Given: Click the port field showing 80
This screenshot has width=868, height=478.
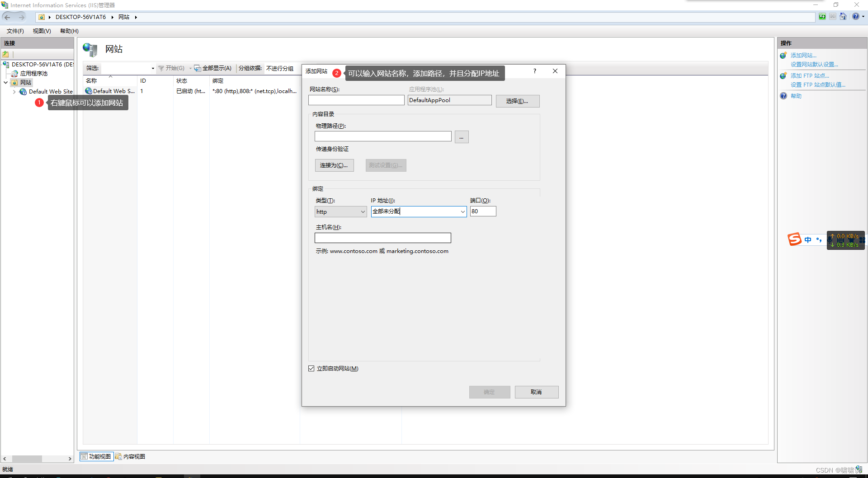Looking at the screenshot, I should 483,211.
